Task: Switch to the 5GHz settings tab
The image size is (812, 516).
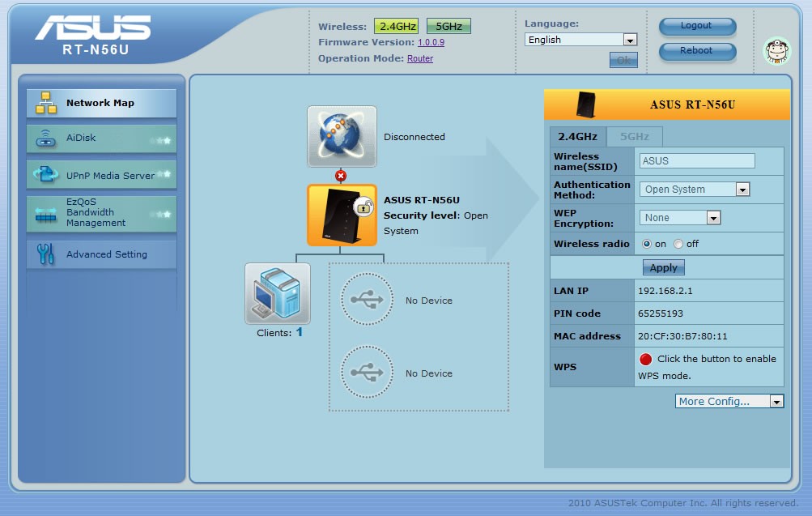Action: 635,137
